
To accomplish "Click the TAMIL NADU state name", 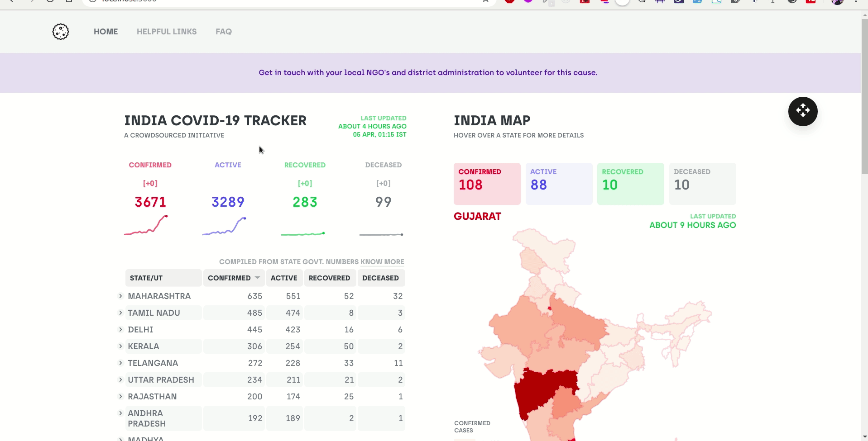I will point(154,313).
